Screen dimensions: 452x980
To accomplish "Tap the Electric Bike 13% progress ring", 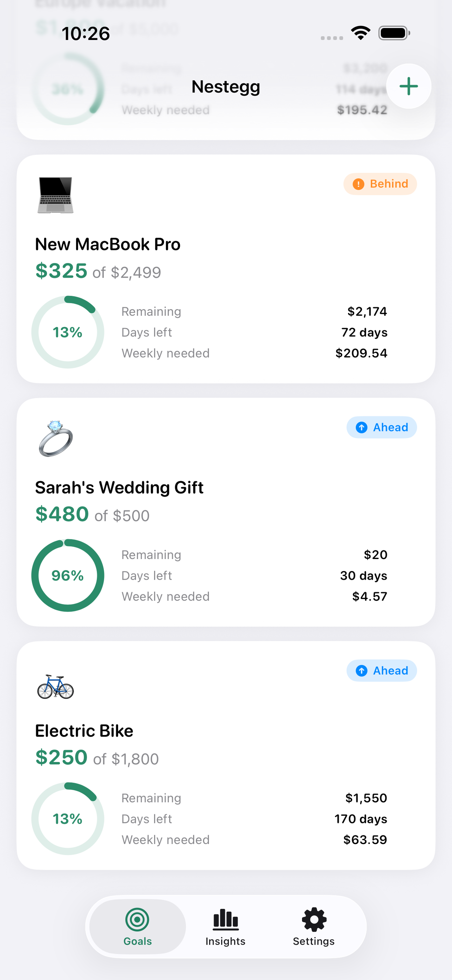I will [x=68, y=818].
